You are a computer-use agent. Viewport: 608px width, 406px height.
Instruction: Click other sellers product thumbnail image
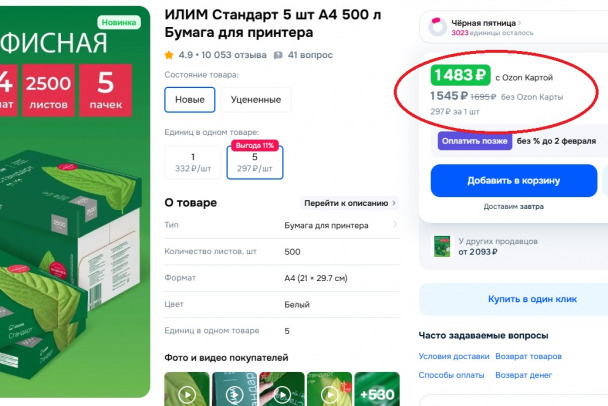(442, 247)
